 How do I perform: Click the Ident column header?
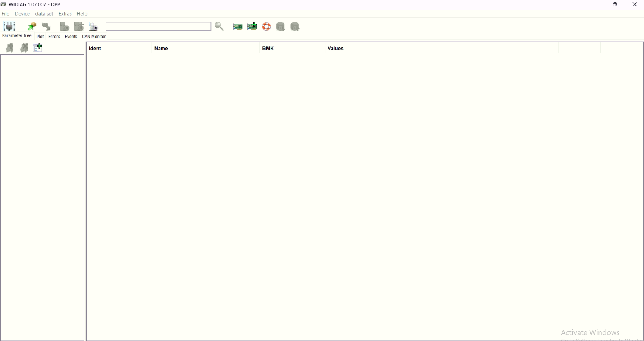119,48
